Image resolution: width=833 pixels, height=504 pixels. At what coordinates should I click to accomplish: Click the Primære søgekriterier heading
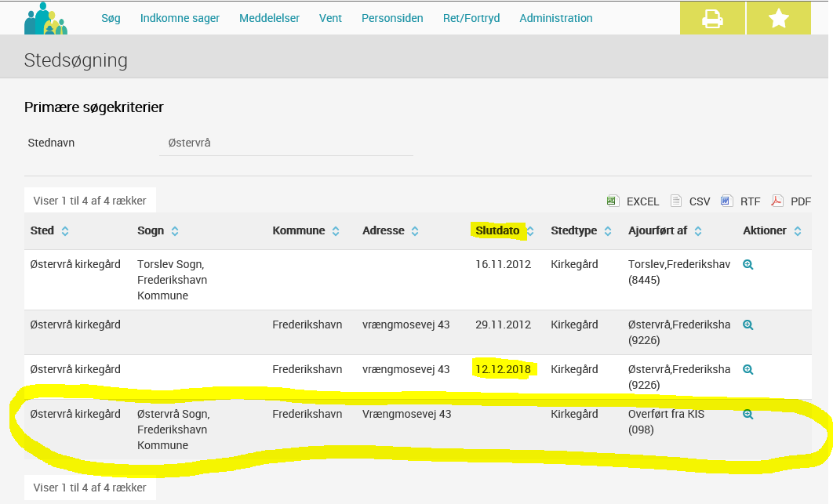(94, 107)
